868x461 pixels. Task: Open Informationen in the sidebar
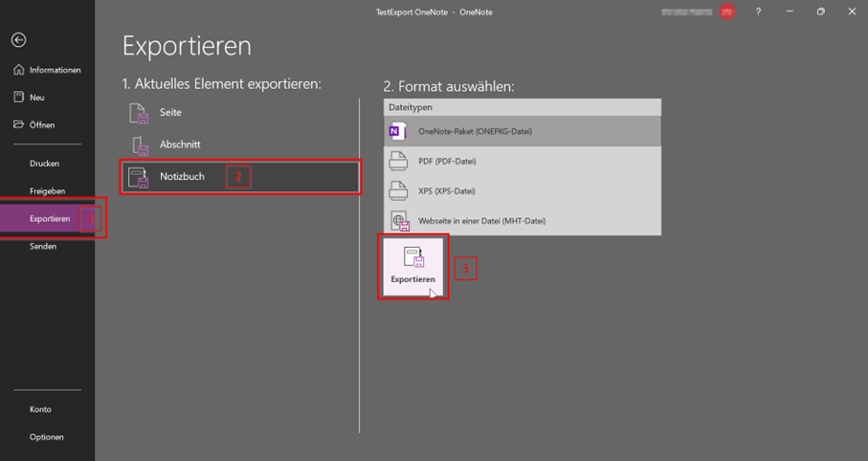tap(48, 70)
